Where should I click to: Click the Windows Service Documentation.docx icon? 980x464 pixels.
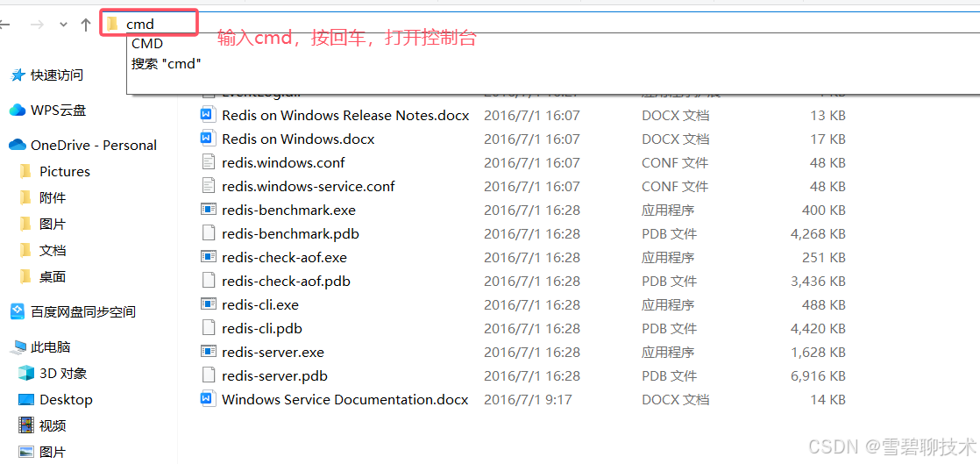[x=208, y=399]
